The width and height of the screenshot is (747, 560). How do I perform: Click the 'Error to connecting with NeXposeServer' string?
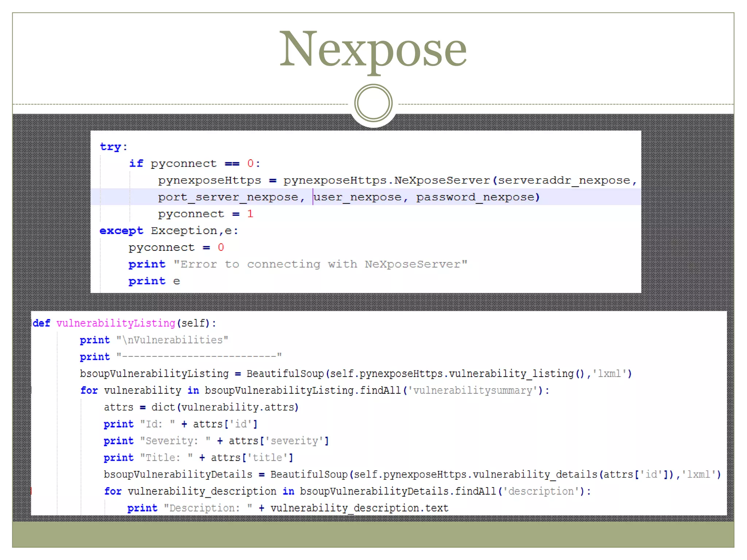click(x=320, y=264)
